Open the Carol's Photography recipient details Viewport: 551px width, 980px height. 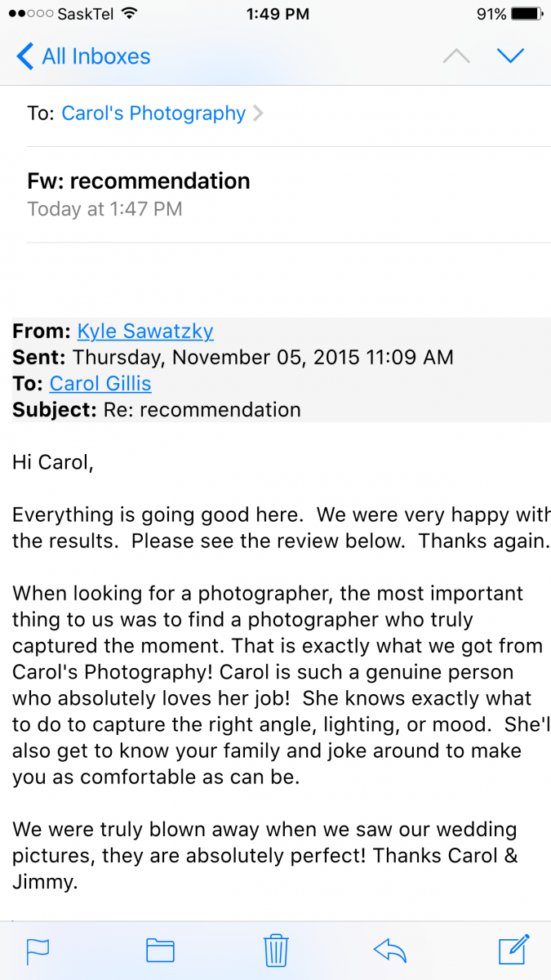click(x=153, y=114)
